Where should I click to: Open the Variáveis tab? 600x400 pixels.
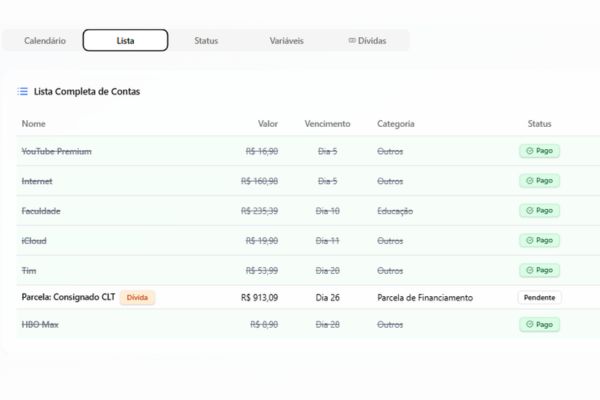pos(286,41)
